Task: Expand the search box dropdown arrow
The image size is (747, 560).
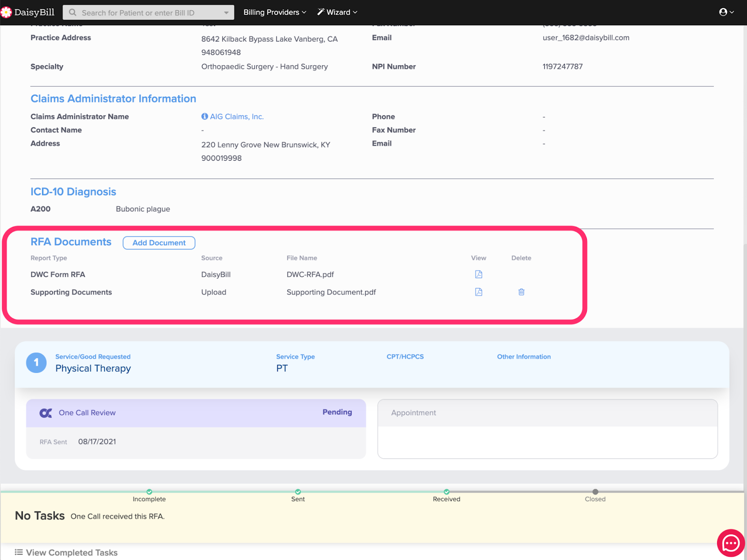Action: pos(226,13)
